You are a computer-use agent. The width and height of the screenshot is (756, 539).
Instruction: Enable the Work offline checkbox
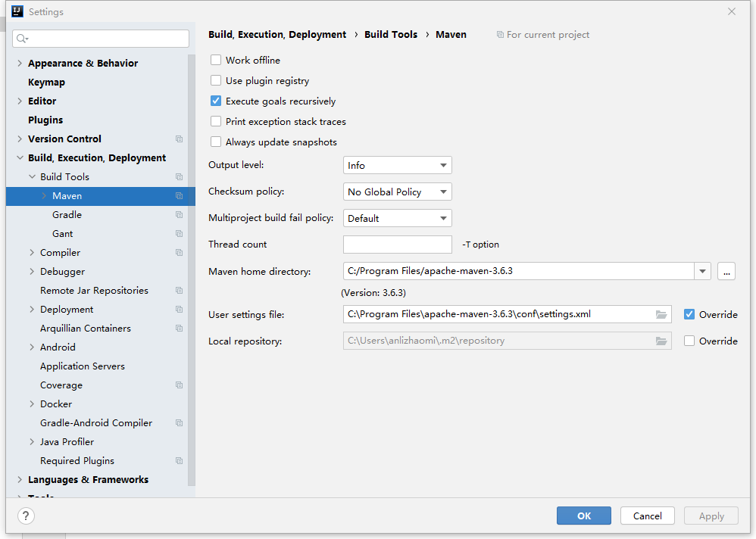click(x=216, y=61)
